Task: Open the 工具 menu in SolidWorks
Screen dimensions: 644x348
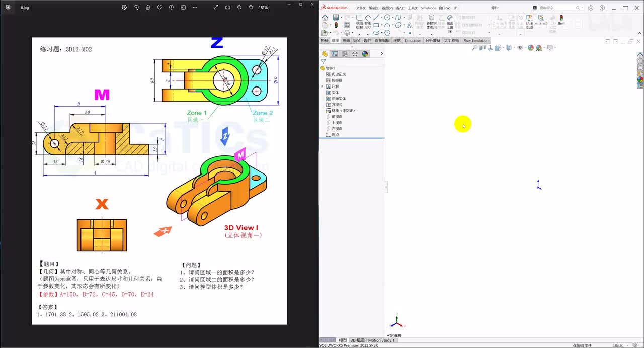Action: [413, 8]
